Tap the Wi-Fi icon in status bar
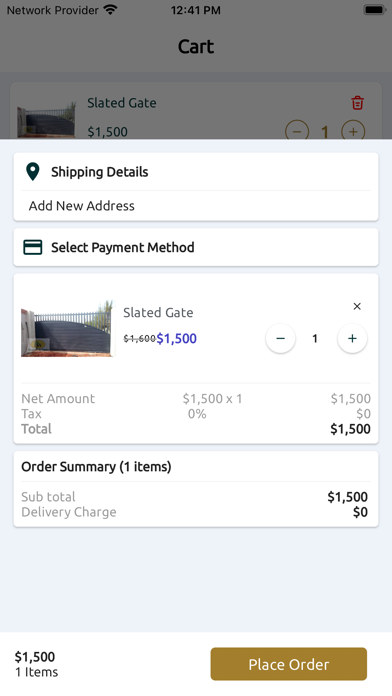Image resolution: width=392 pixels, height=696 pixels. pyautogui.click(x=110, y=10)
